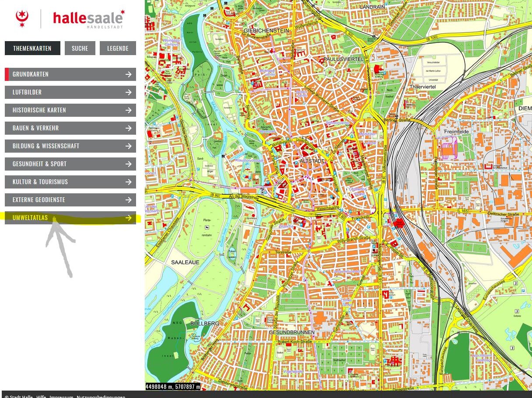Click the arrow icon on GRUNDKARTEN
This screenshot has height=398, width=532.
pyautogui.click(x=128, y=74)
